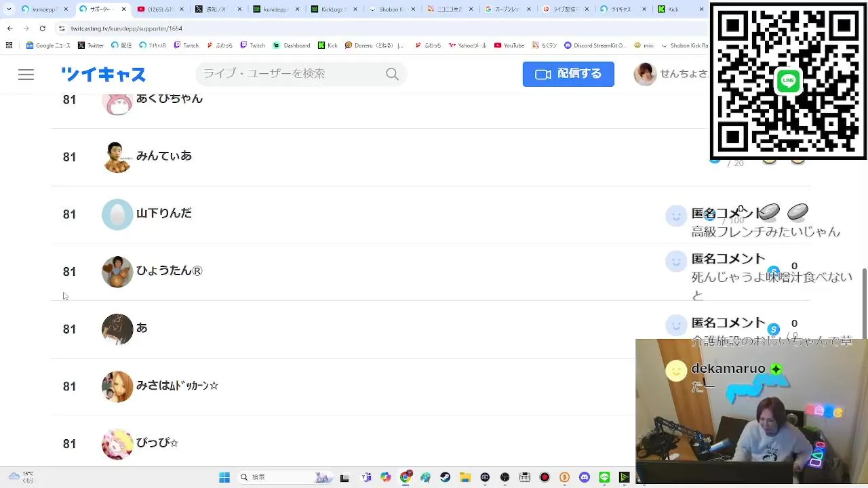Screen dimensions: 868x488
Task: Switch to the オープンレック Google tab
Action: tap(507, 9)
